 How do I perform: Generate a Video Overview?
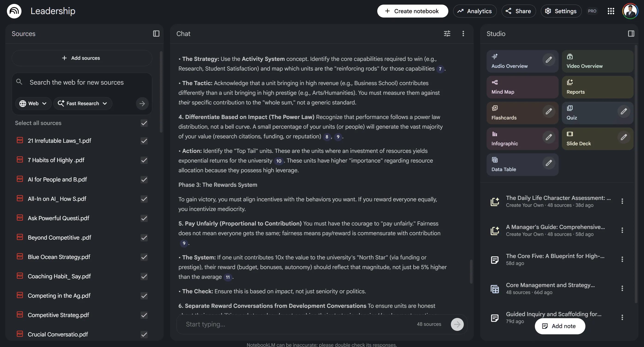point(597,61)
